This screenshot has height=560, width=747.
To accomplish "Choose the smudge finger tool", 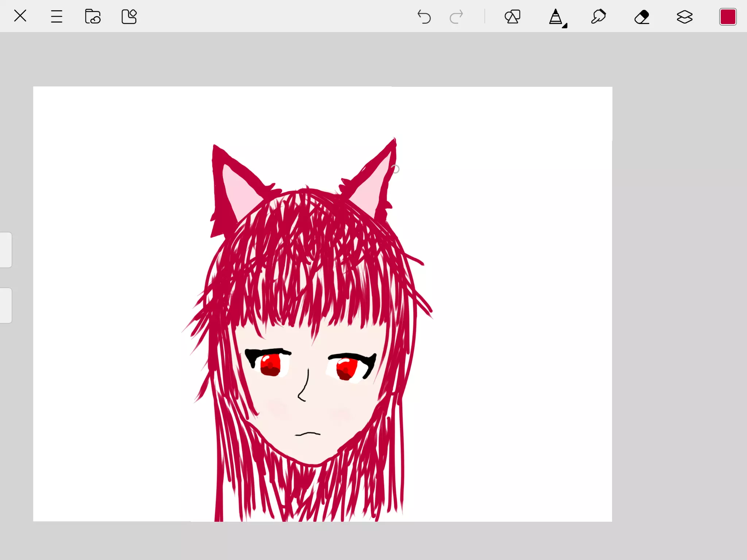I will (598, 17).
